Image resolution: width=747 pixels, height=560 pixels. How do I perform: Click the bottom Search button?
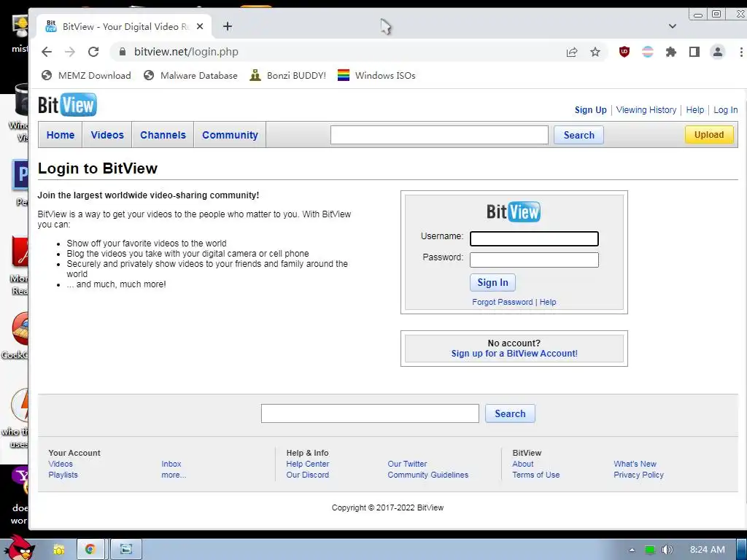click(510, 414)
